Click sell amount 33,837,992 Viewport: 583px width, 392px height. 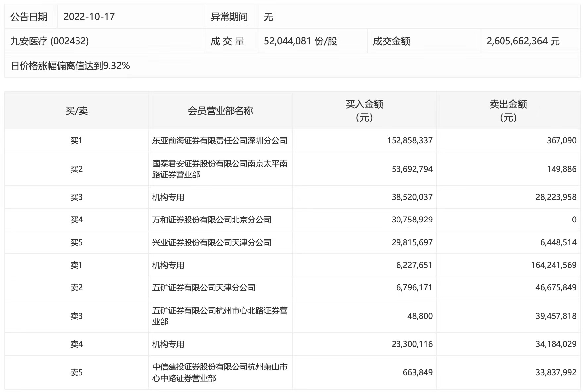pos(556,372)
